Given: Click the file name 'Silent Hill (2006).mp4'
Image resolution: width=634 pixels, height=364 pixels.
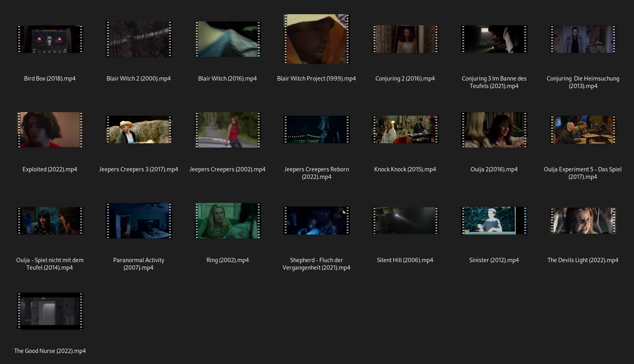Looking at the screenshot, I should 405,260.
